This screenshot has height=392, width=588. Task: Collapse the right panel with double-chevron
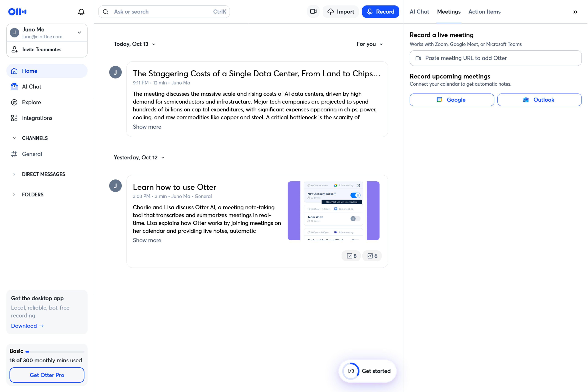575,12
